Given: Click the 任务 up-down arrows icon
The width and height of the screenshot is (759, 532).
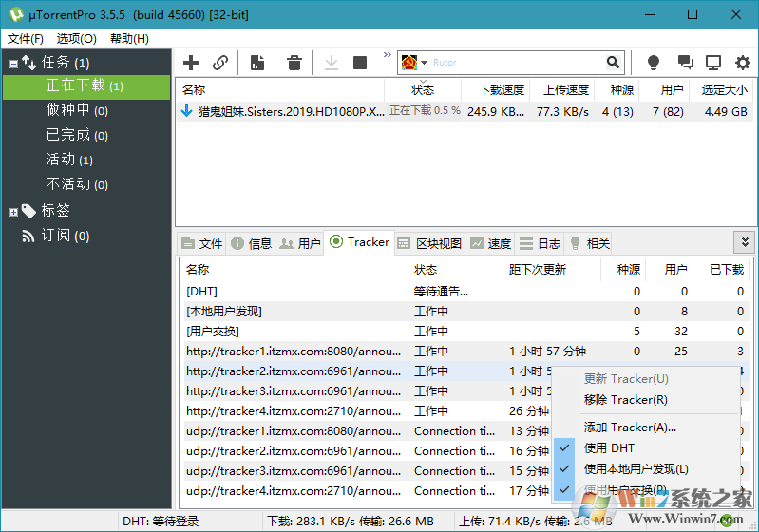Looking at the screenshot, I should (29, 63).
